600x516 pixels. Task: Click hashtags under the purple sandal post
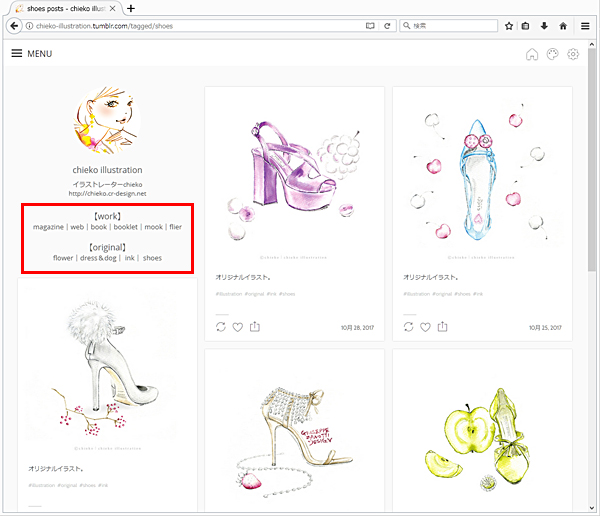click(255, 294)
